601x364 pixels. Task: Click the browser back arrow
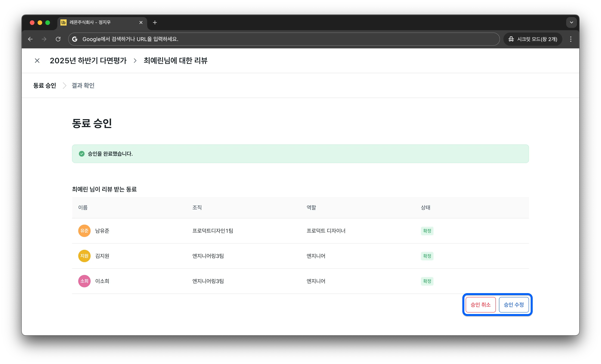click(30, 39)
